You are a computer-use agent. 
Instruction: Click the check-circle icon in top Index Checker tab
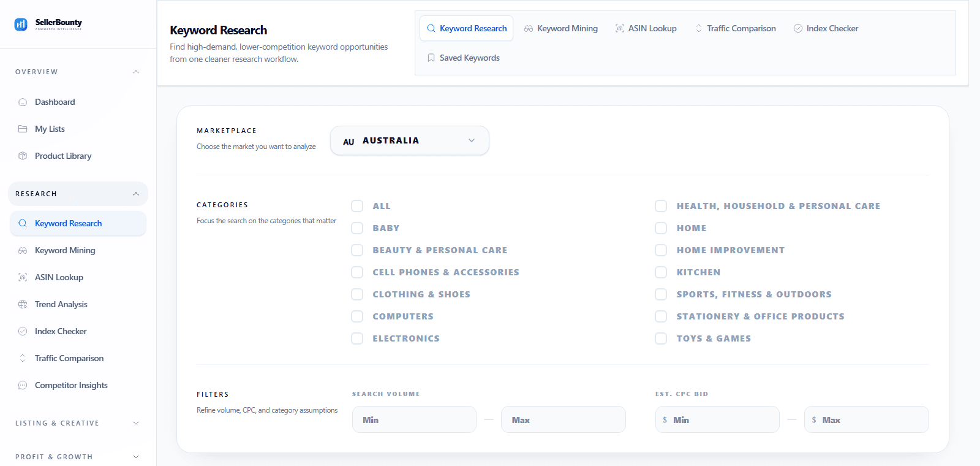[x=798, y=29]
